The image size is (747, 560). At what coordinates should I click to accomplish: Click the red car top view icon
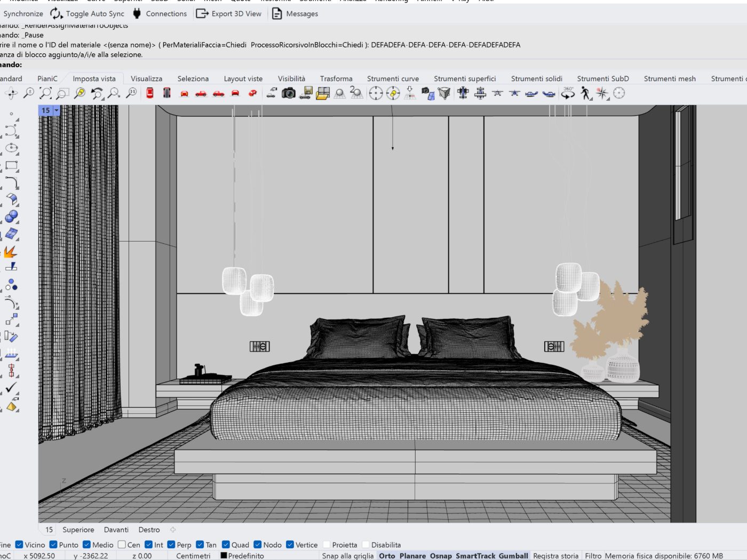pyautogui.click(x=150, y=93)
